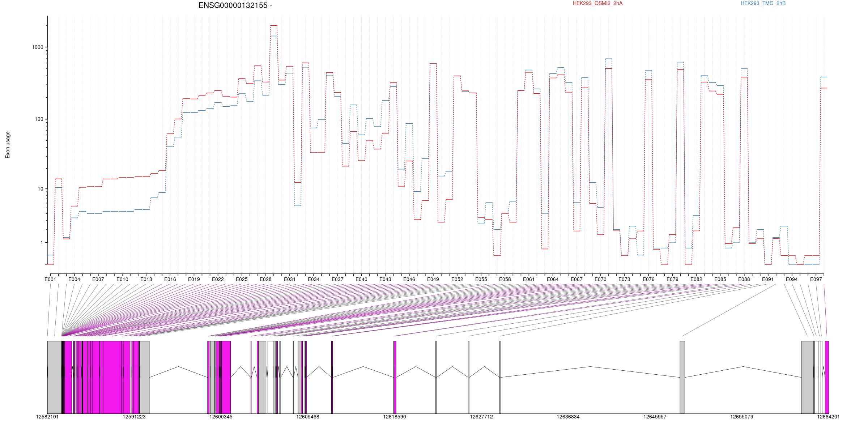The image size is (868, 434).
Task: Click the y-axis value 1000
Action: tap(37, 47)
